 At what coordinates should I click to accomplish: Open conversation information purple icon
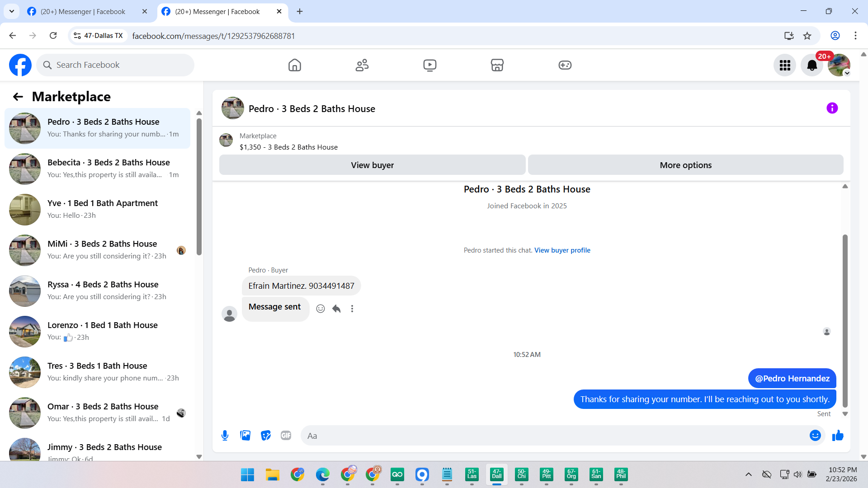[832, 108]
